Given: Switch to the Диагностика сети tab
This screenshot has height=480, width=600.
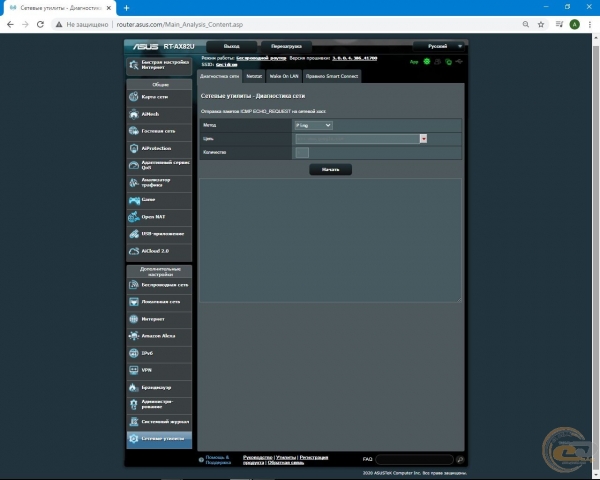Looking at the screenshot, I should click(220, 76).
